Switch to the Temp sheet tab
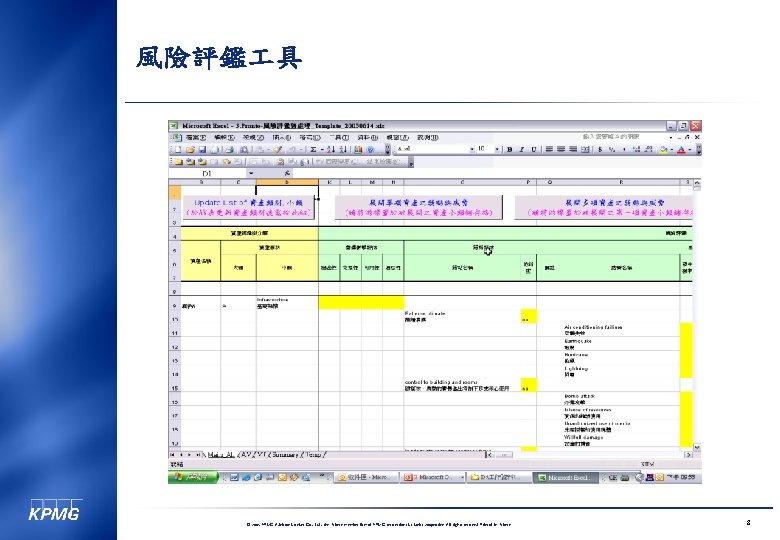The width and height of the screenshot is (780, 540). click(x=313, y=455)
